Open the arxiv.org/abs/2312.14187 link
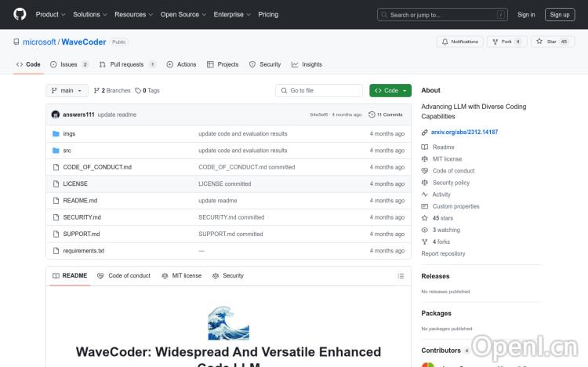 [x=464, y=132]
